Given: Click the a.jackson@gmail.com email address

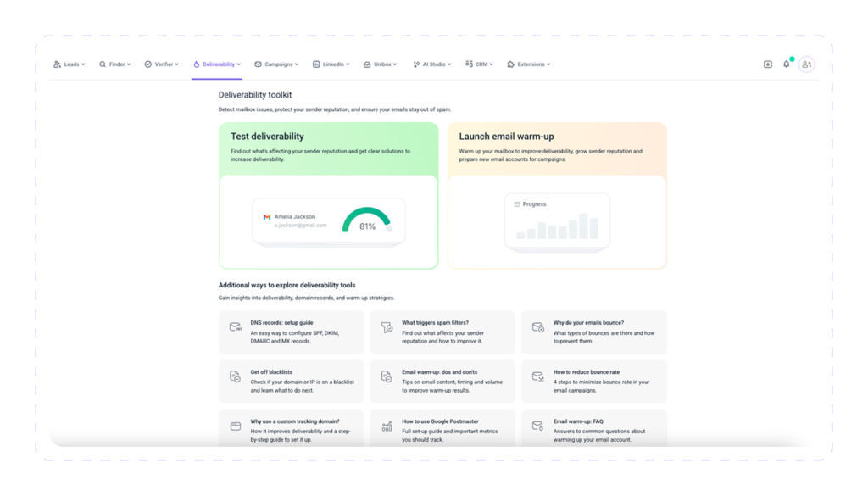Looking at the screenshot, I should point(301,226).
